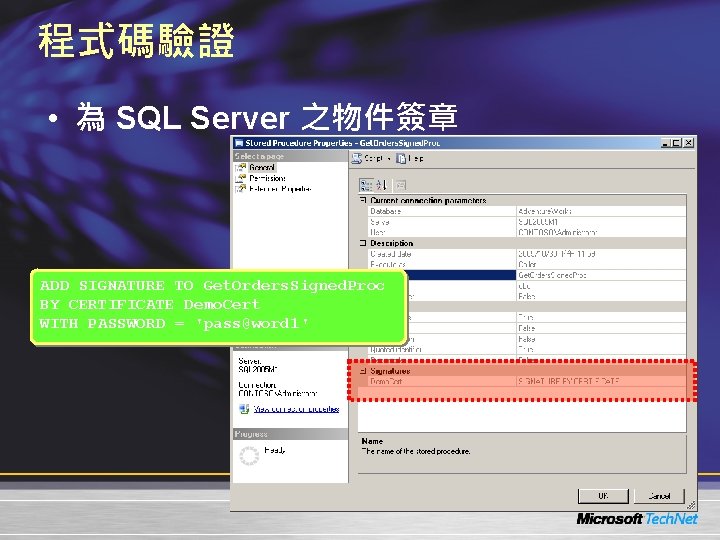720x540 pixels.
Task: Open View connection properties link
Action: 296,409
